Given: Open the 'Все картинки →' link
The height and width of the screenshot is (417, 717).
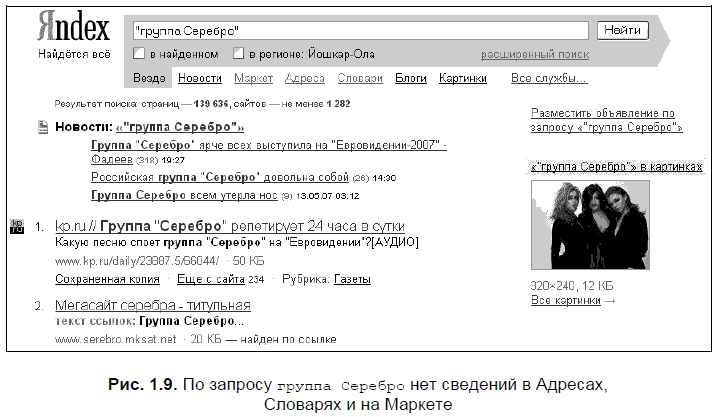Looking at the screenshot, I should pos(573,300).
